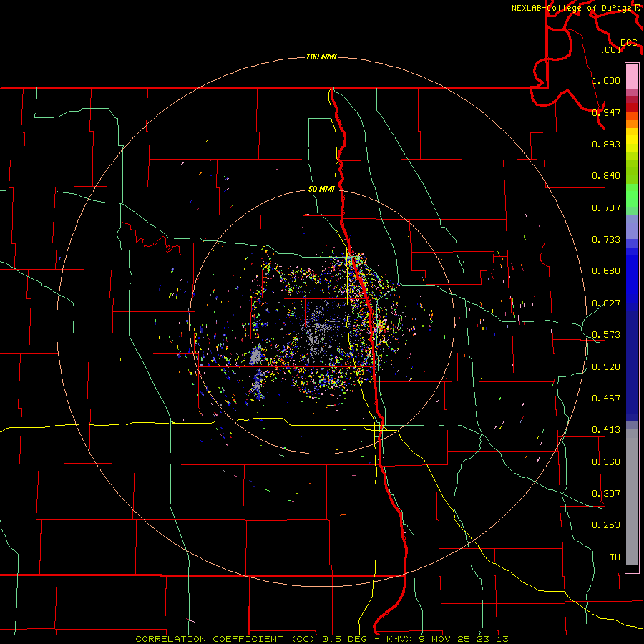This screenshot has height=644, width=644.
Task: Click the 0.627 scale value
Action: coord(606,303)
